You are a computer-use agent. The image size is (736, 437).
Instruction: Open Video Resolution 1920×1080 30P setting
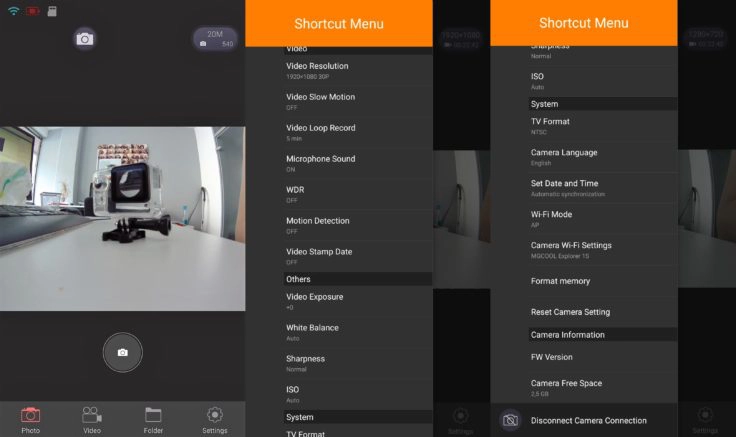click(x=358, y=71)
